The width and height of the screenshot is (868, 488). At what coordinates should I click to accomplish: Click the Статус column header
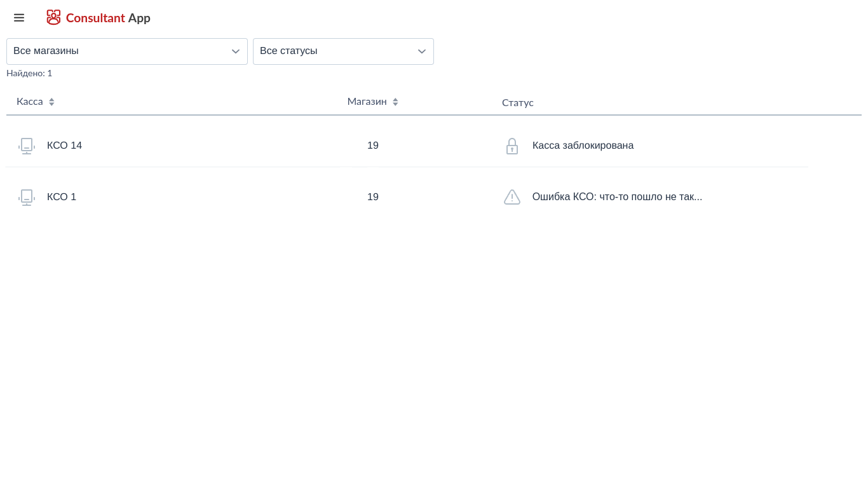[517, 102]
